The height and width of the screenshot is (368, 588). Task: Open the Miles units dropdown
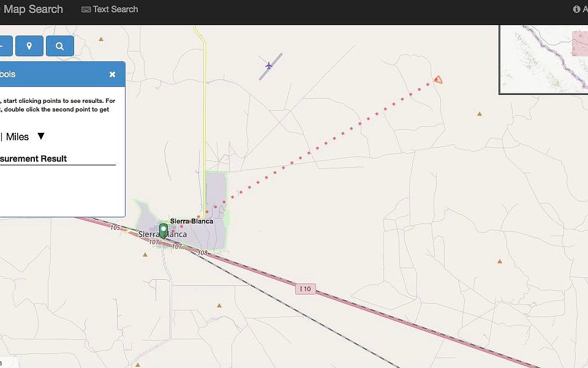(x=40, y=137)
